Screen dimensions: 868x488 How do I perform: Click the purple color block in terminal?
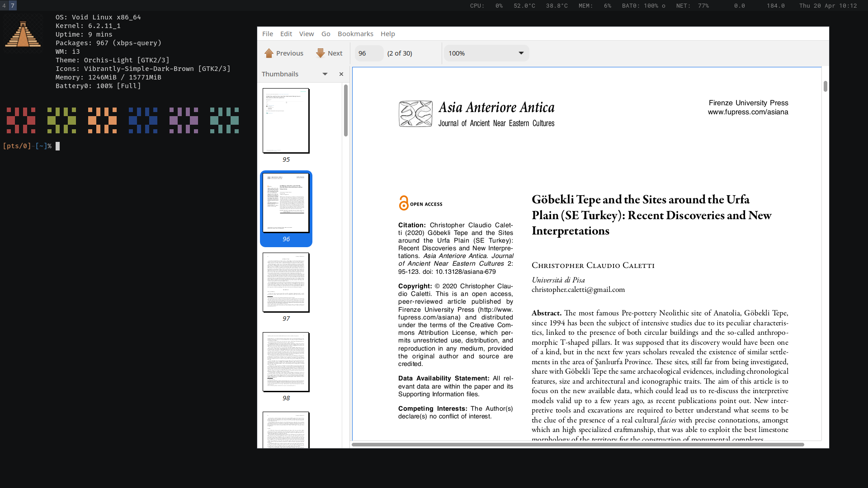[184, 120]
